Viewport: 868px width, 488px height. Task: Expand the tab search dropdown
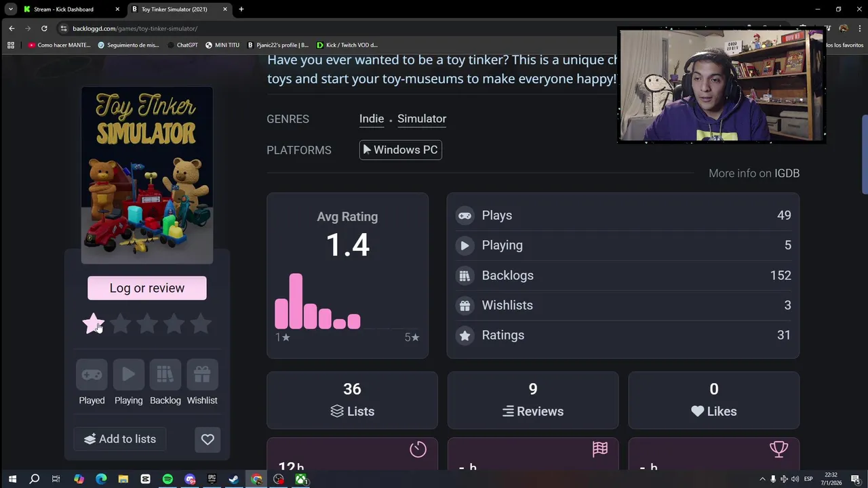pos(11,9)
